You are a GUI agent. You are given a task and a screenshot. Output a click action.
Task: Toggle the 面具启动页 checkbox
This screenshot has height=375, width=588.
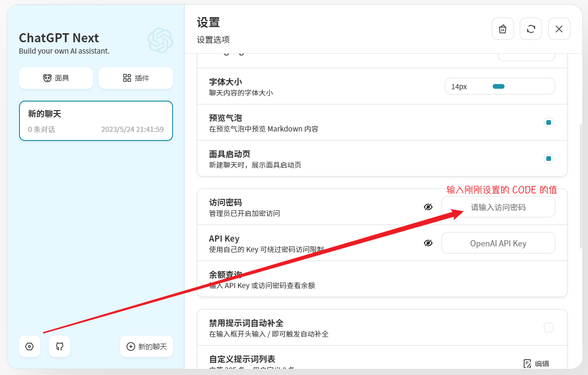tap(549, 159)
